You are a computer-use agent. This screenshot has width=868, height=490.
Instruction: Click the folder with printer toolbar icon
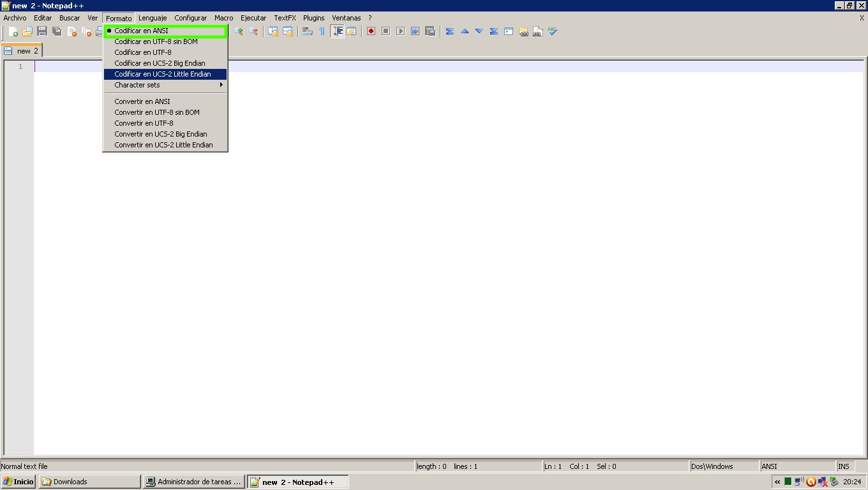coord(523,31)
